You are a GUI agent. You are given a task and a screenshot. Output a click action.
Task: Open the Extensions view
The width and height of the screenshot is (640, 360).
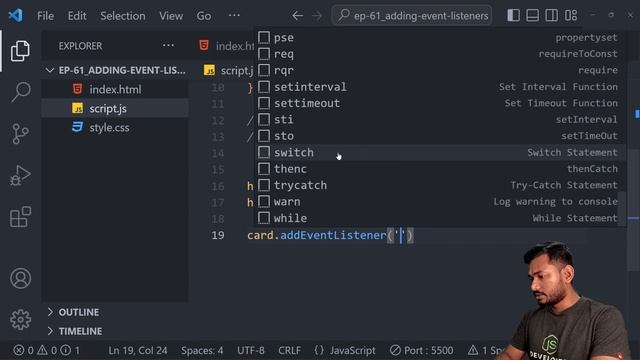tap(20, 216)
